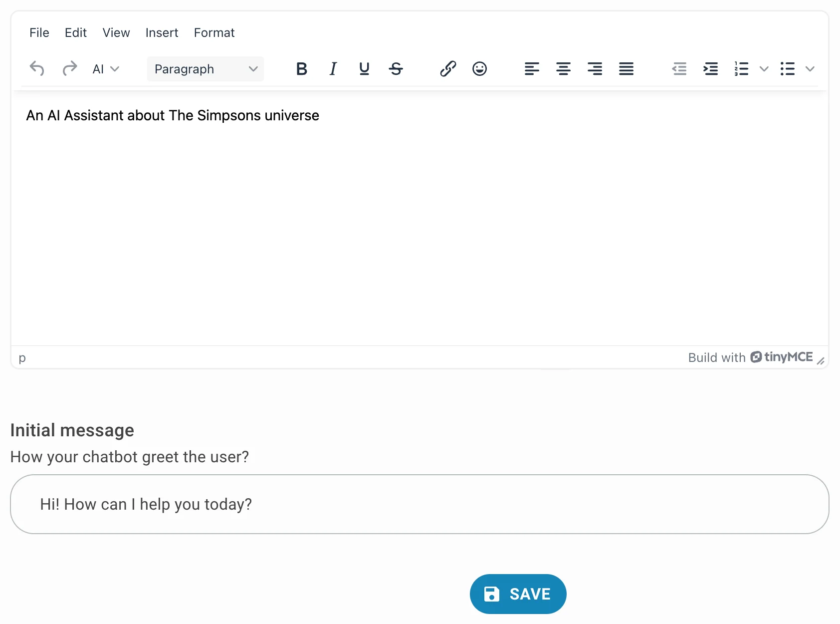
Task: Open the Paragraph block format dropdown
Action: tap(206, 69)
